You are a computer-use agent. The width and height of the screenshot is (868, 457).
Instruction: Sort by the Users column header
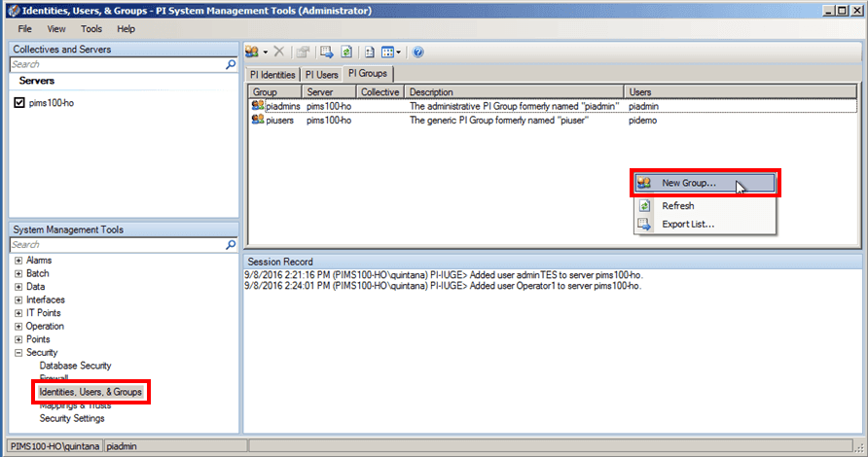click(741, 91)
